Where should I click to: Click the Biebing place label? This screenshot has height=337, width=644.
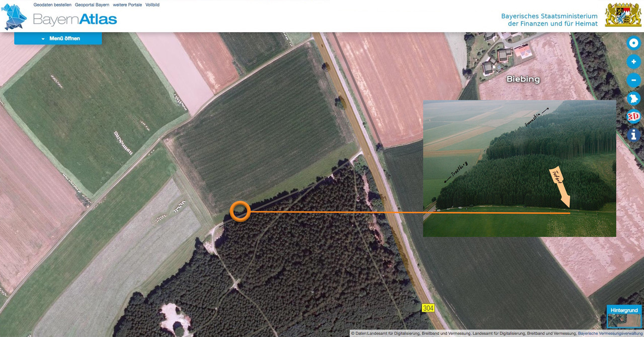click(523, 79)
